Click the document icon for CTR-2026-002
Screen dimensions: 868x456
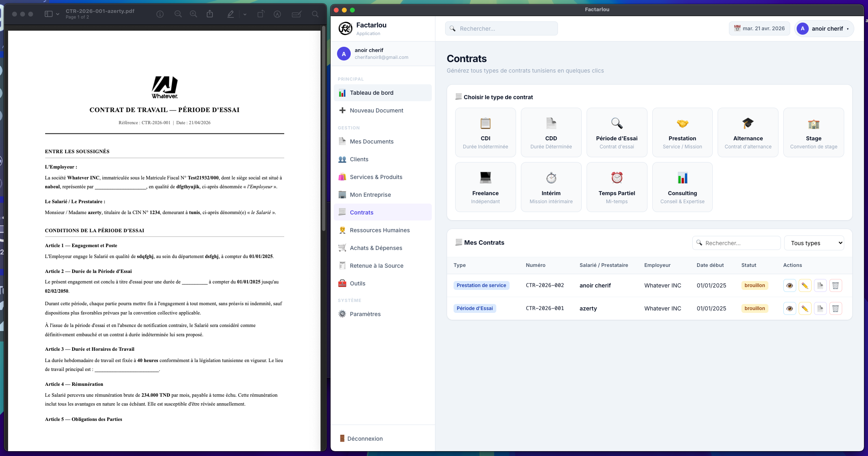[x=820, y=285]
